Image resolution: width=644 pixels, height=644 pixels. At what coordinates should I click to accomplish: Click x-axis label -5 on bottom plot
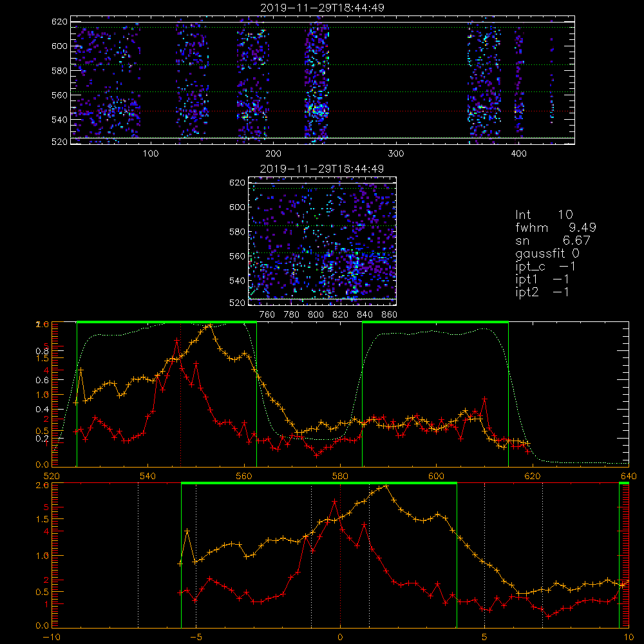click(x=196, y=638)
